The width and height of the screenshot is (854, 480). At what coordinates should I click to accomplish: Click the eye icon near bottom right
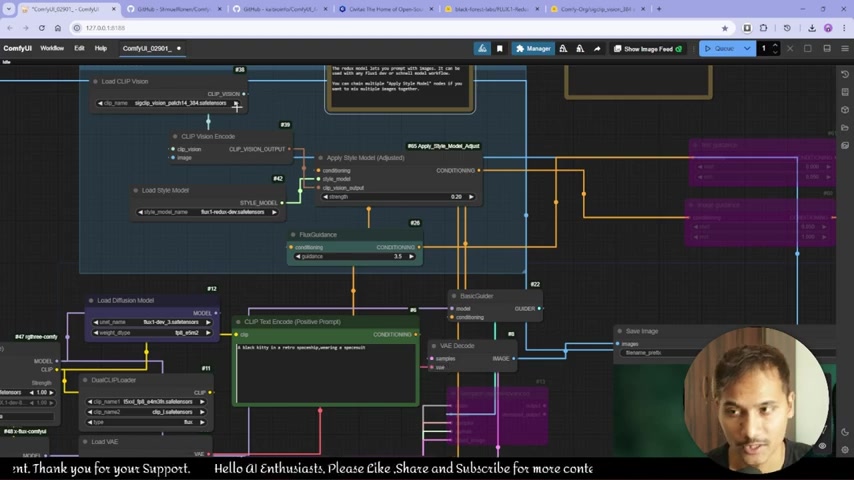tap(822, 446)
